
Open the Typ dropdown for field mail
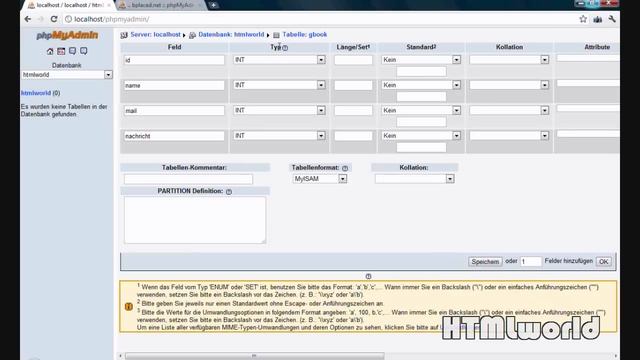pyautogui.click(x=279, y=110)
